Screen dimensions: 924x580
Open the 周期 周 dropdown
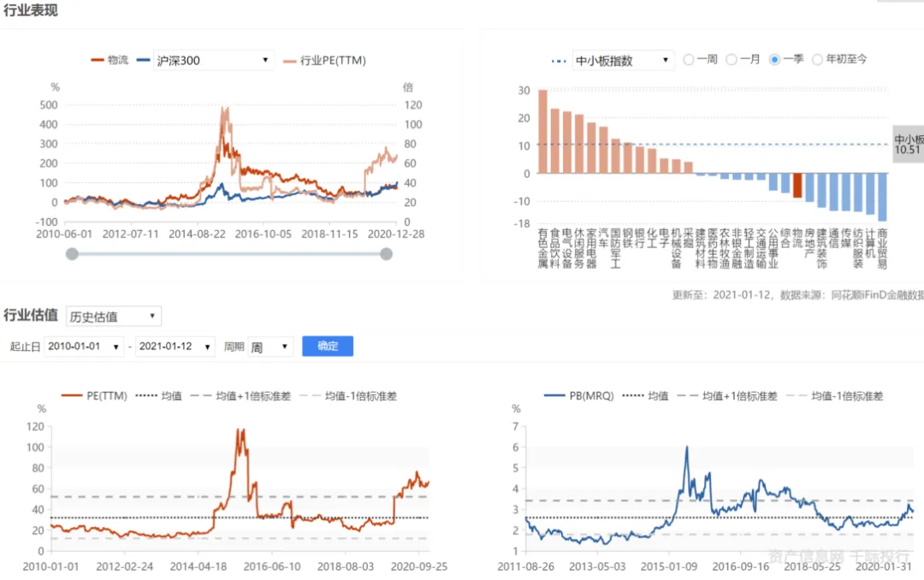pos(270,346)
